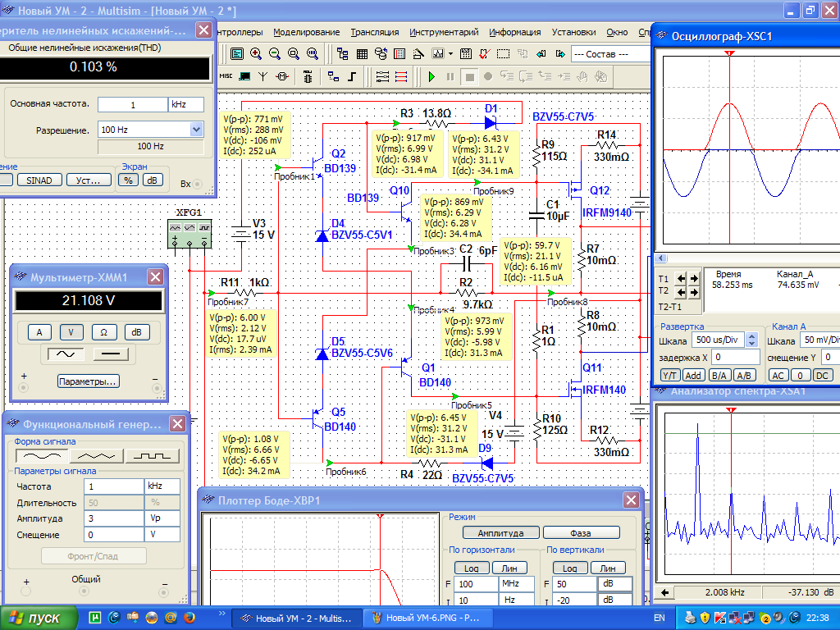
Task: Click the back annotate arrow icon
Action: 541,54
